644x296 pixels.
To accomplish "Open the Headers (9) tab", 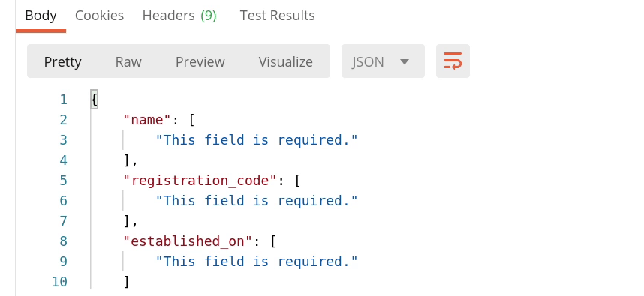I will (x=179, y=16).
